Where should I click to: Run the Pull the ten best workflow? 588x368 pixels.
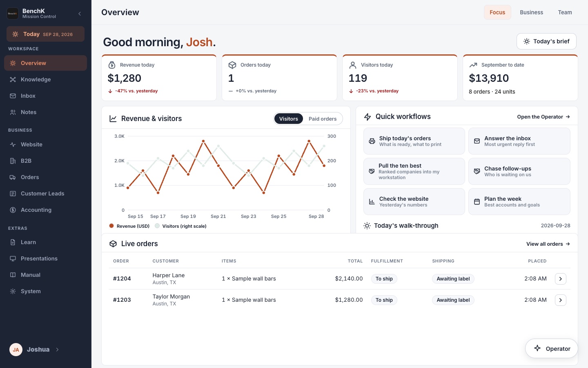(414, 171)
